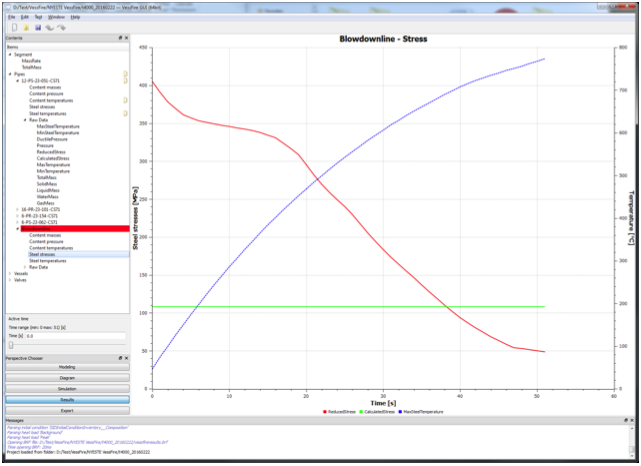This screenshot has height=466, width=641.
Task: Click the undo arrow toolbar icon
Action: 49,28
